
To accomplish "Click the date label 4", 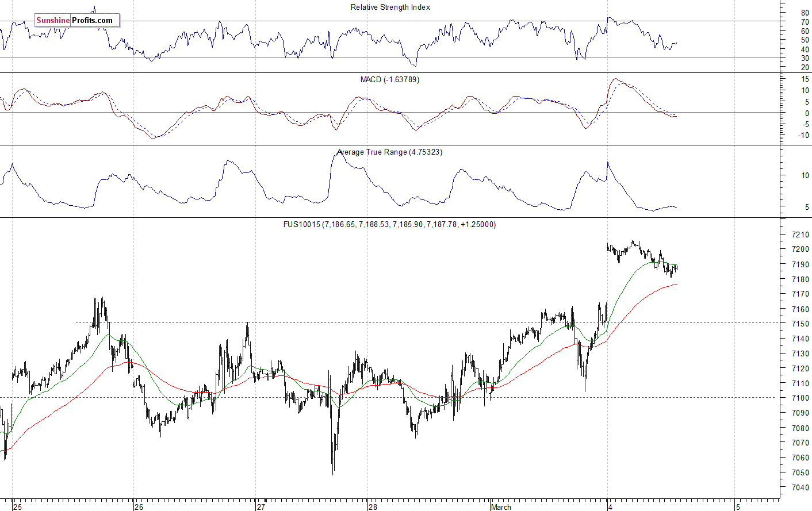I will pos(611,507).
